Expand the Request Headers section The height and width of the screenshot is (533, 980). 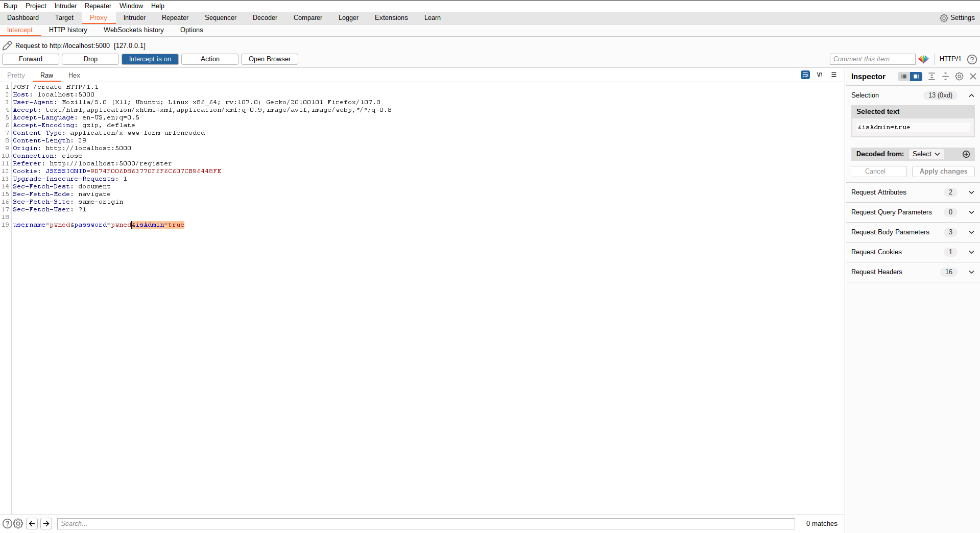[913, 272]
